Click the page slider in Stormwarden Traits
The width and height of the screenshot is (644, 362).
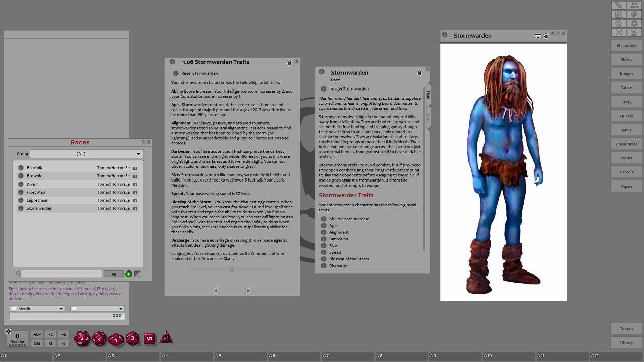tap(232, 269)
